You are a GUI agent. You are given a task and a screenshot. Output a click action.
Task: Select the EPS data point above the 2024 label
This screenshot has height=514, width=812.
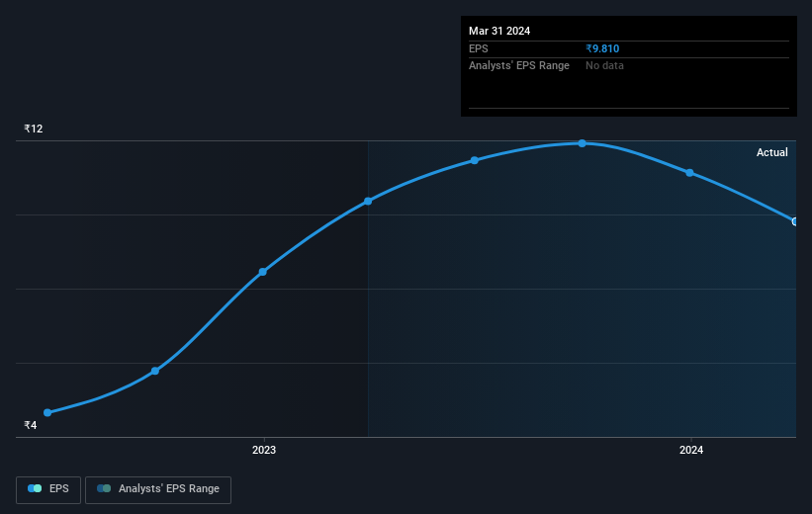click(x=689, y=173)
